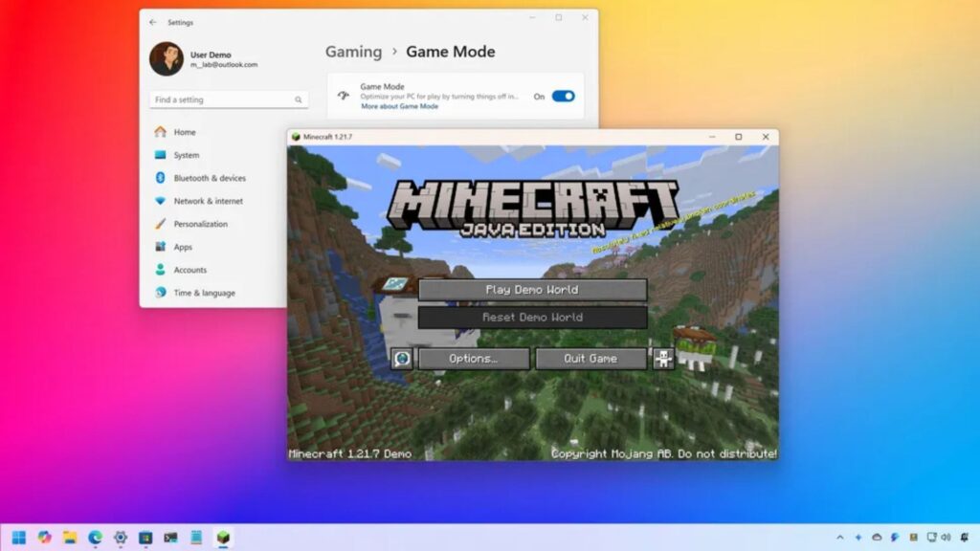Minimize the Minecraft window

(712, 137)
